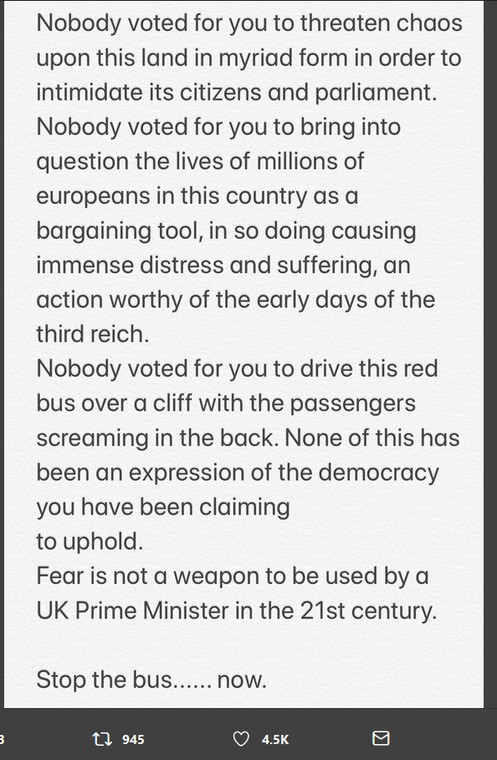Screen dimensions: 497x760
Task: Click the line 'bargaining tool, in so doing causing'
Action: click(x=226, y=231)
